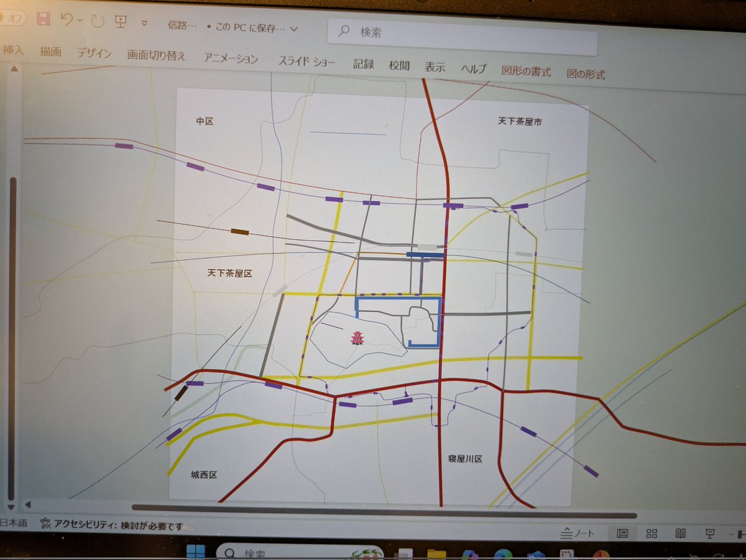
Task: Click the 日本語 language indicator in status bar
Action: tap(13, 523)
